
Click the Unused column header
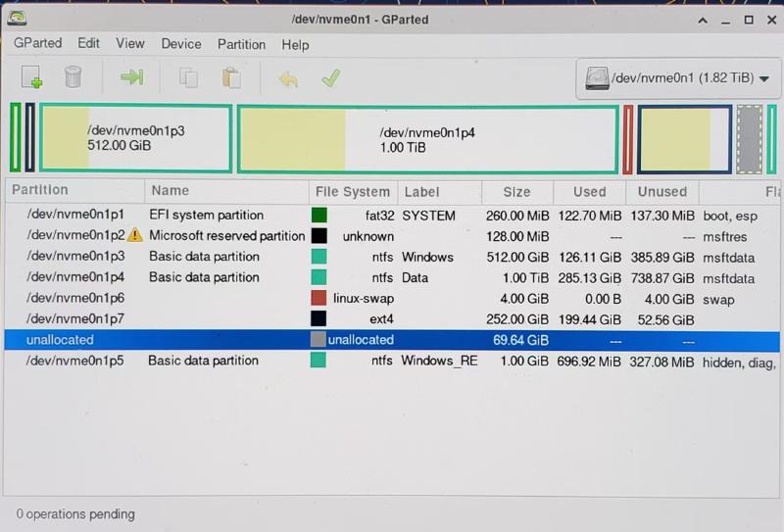pos(662,192)
